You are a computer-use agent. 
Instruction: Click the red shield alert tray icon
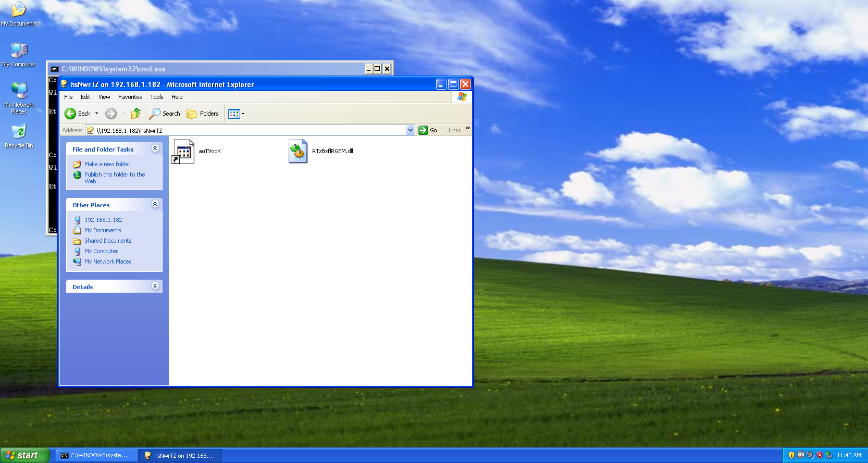(820, 455)
